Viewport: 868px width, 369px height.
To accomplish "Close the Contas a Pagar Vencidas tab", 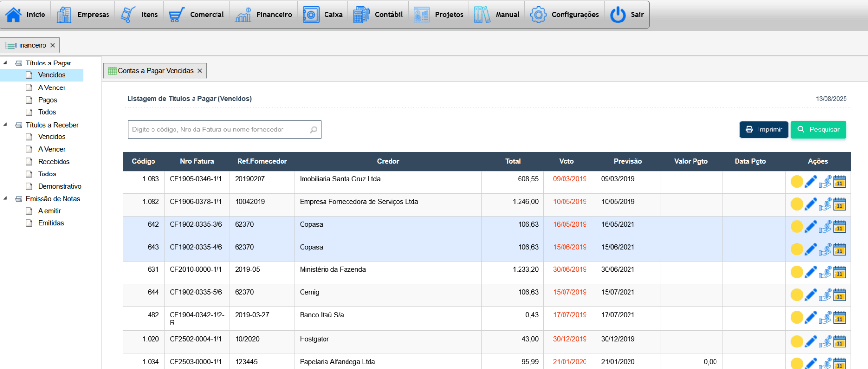I will (200, 71).
